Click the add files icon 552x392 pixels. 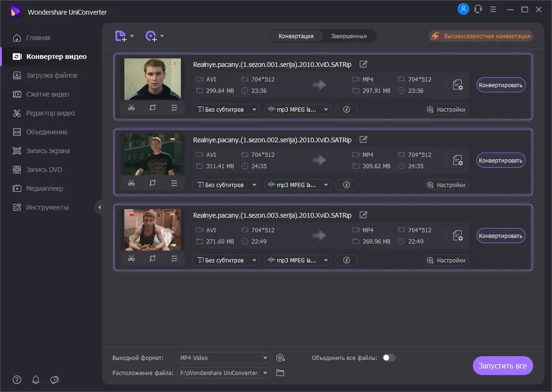tap(121, 36)
